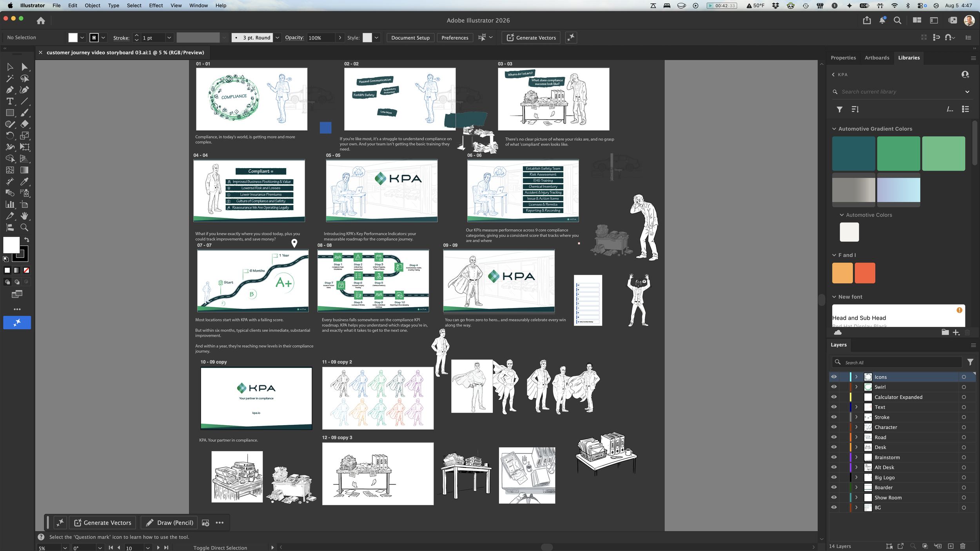
Task: Pick the dark teal gradient swatch
Action: click(853, 154)
